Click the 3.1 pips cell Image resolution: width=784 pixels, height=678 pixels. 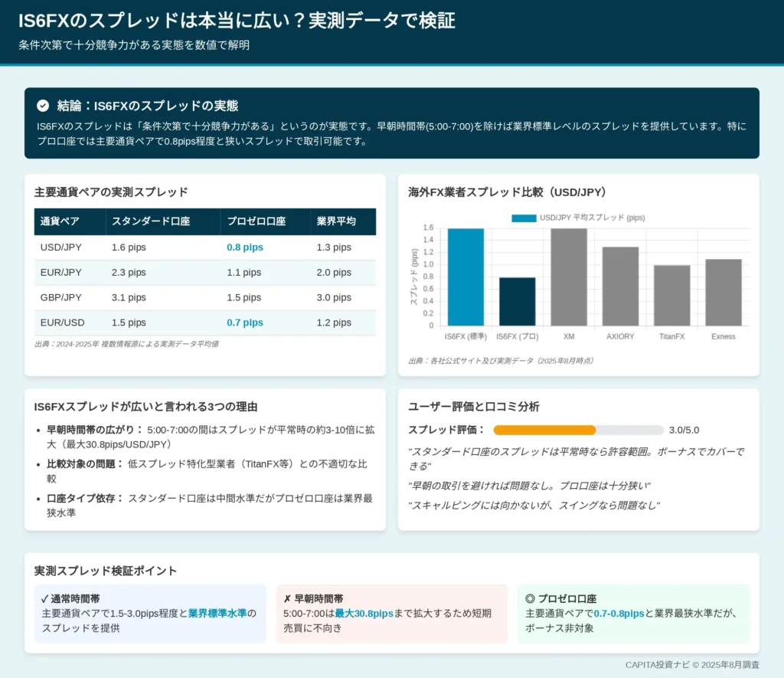tap(129, 297)
